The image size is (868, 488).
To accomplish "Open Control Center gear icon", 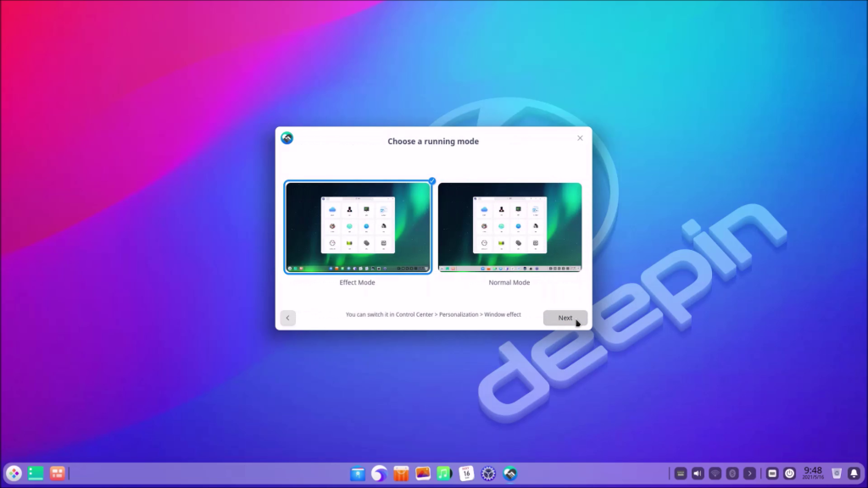I will (x=487, y=474).
